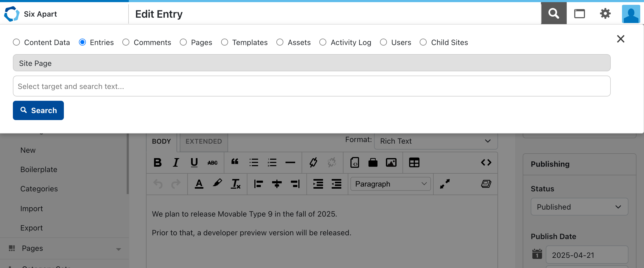Select the Child Sites radio button
This screenshot has width=644, height=268.
point(423,42)
